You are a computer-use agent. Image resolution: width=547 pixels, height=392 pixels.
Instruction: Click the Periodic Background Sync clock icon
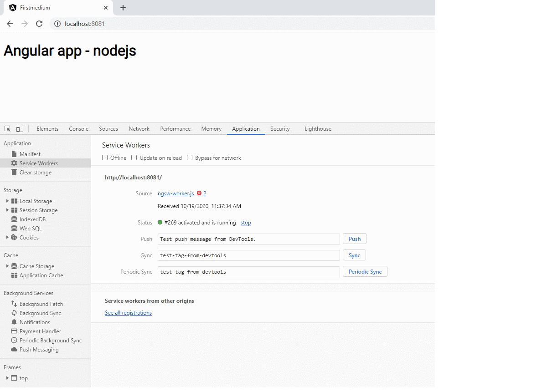pos(14,341)
